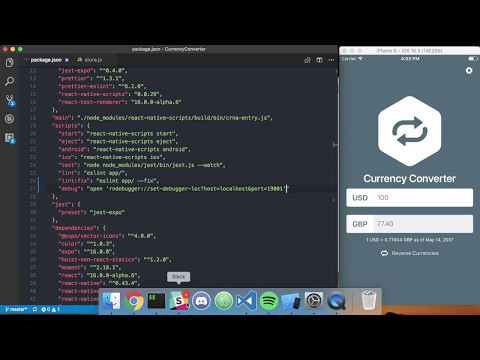Viewport: 480px width, 360px height.
Task: Open Visual Studio Code from the dock
Action: [x=246, y=301]
